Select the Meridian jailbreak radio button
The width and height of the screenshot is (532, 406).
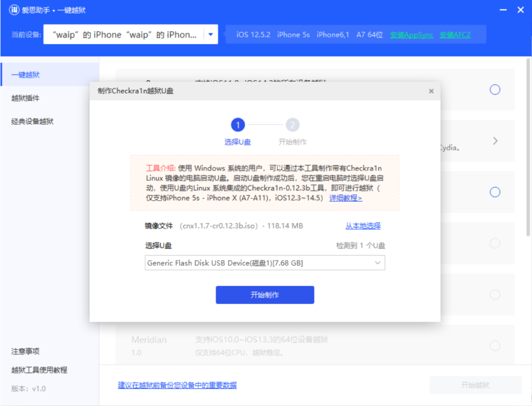(495, 346)
